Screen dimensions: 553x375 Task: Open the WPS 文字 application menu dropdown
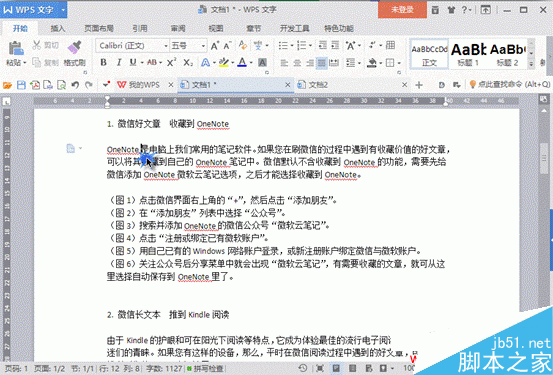tap(63, 10)
